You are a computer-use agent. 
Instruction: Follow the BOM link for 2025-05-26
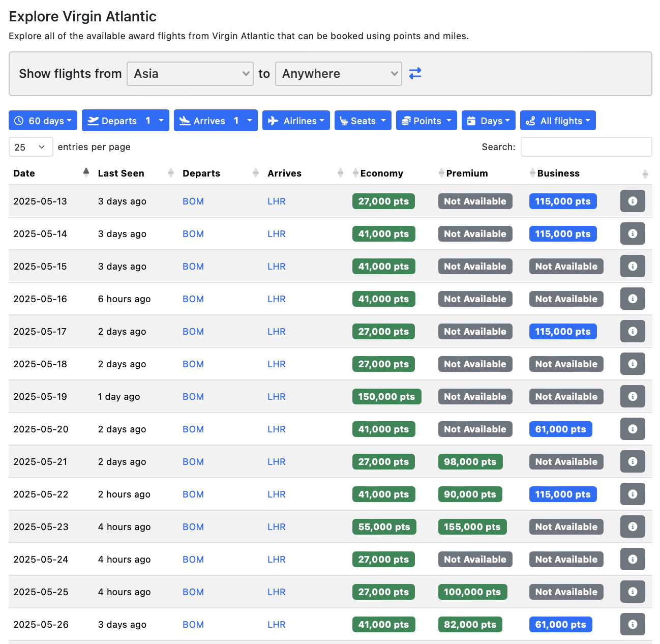coord(193,624)
